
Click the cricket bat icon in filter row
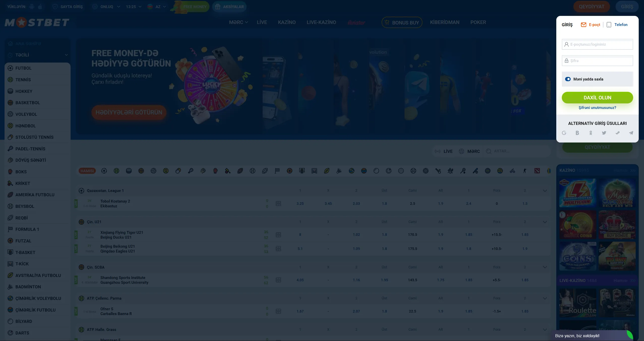pos(228,171)
